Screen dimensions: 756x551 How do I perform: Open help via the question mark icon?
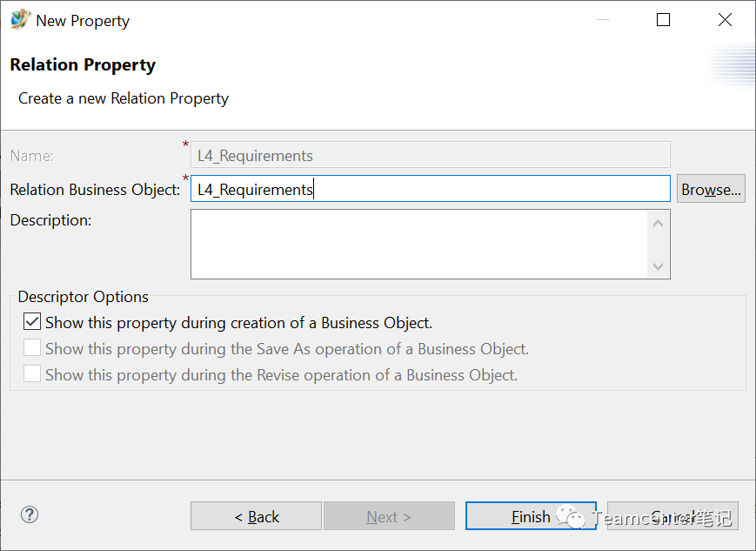30,514
